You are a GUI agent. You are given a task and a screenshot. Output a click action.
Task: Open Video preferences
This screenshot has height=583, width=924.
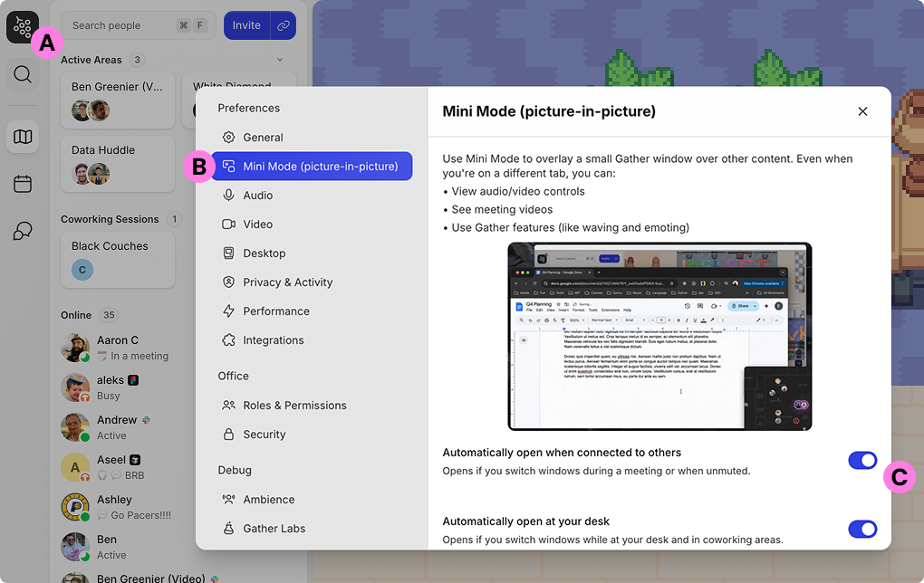(x=257, y=225)
